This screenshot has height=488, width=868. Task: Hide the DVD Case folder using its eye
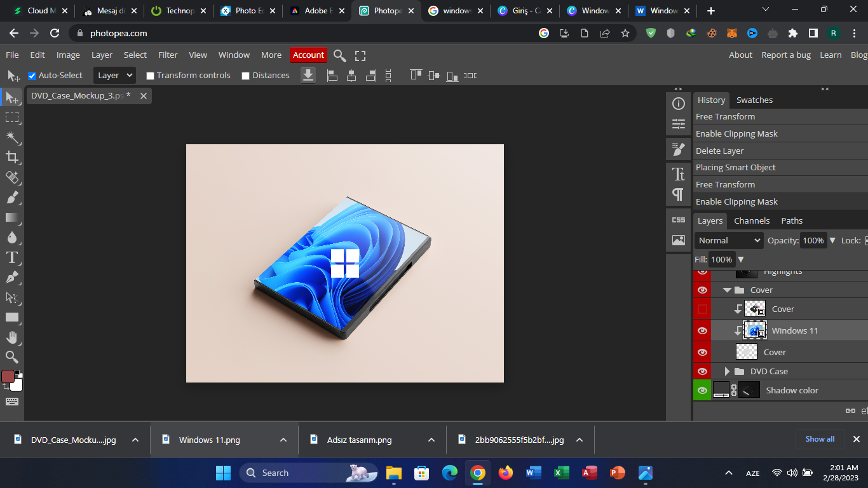(x=702, y=372)
